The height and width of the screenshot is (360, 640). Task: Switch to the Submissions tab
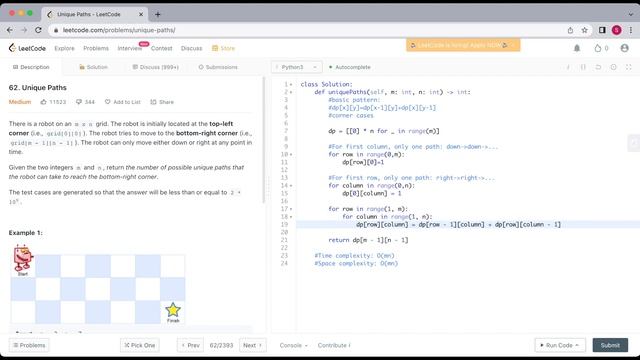tap(218, 67)
